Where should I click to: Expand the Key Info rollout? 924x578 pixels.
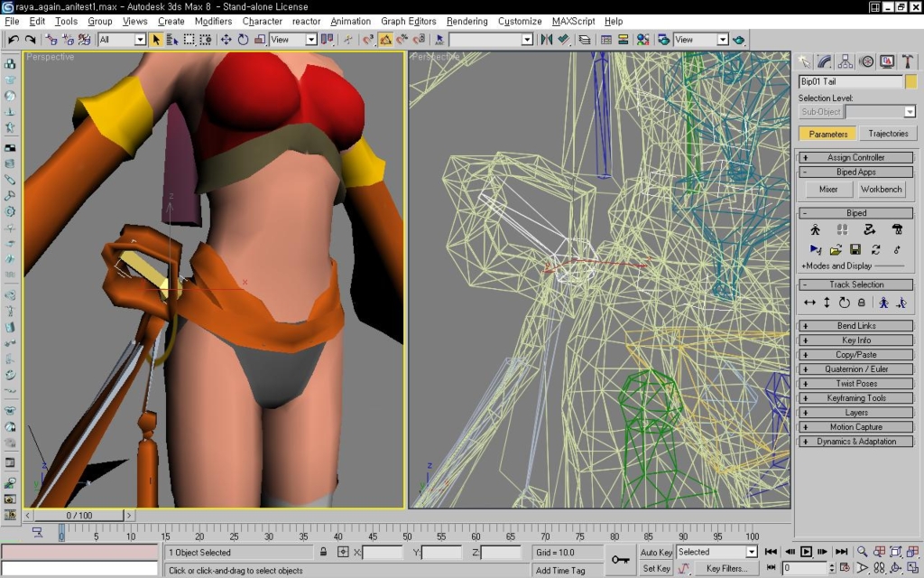[855, 340]
